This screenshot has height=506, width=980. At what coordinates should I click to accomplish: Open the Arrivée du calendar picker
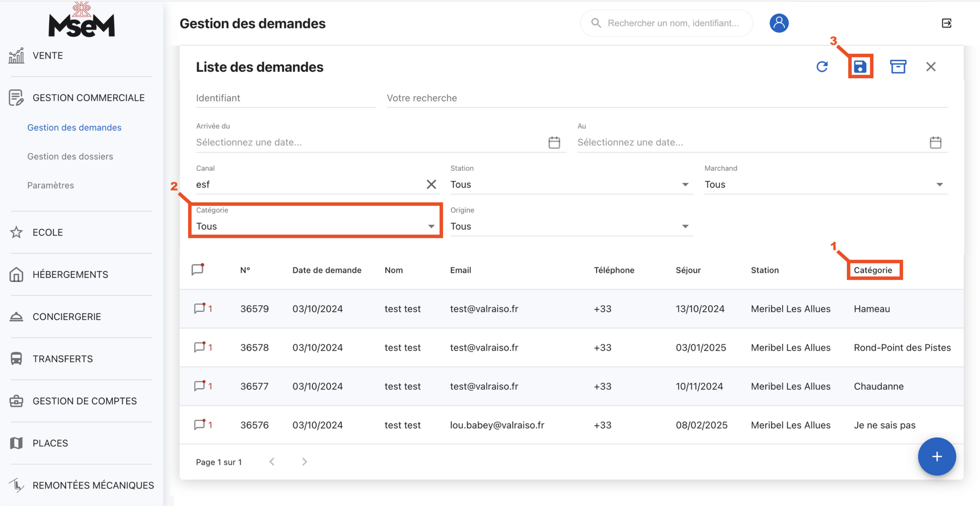click(554, 142)
